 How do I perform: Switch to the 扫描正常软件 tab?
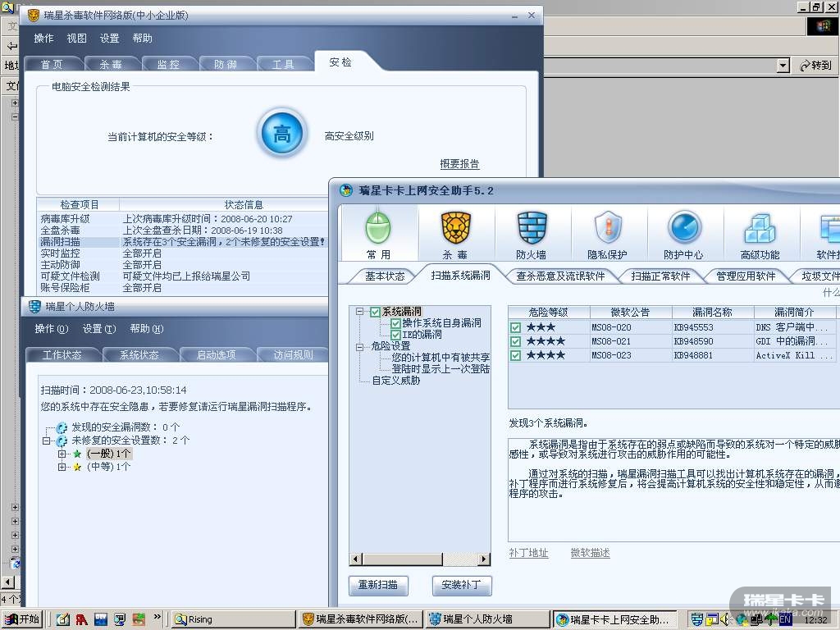click(x=660, y=276)
